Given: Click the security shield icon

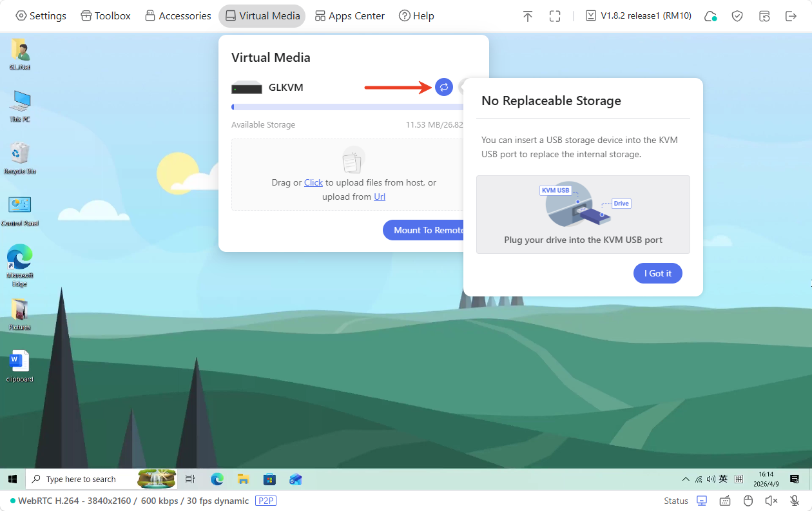Looking at the screenshot, I should point(737,15).
